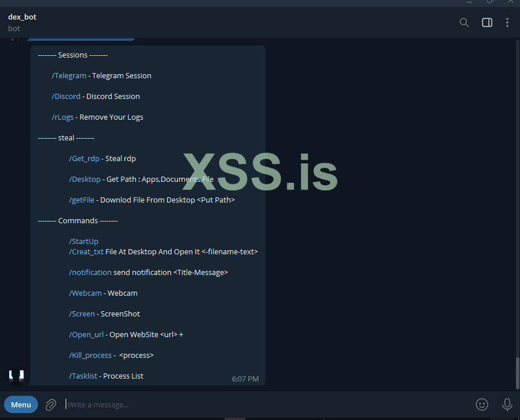Click the Write a message input field
520x420 pixels.
pos(265,404)
